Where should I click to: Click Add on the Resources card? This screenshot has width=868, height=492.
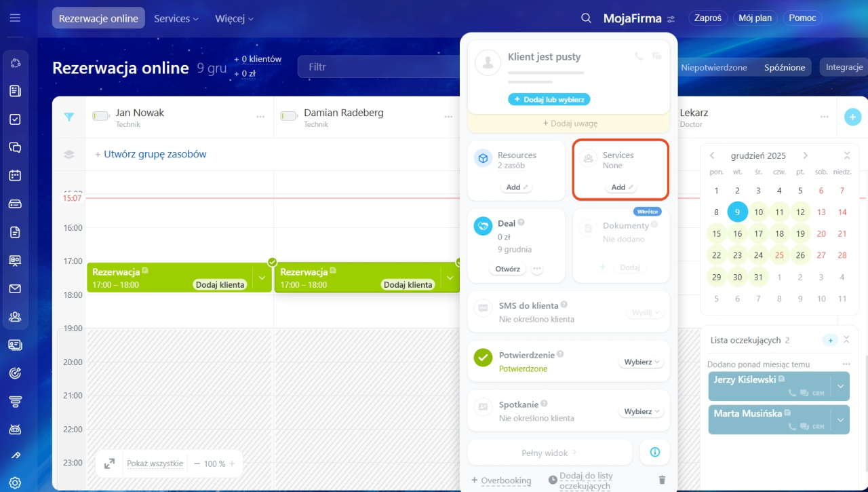pos(517,187)
